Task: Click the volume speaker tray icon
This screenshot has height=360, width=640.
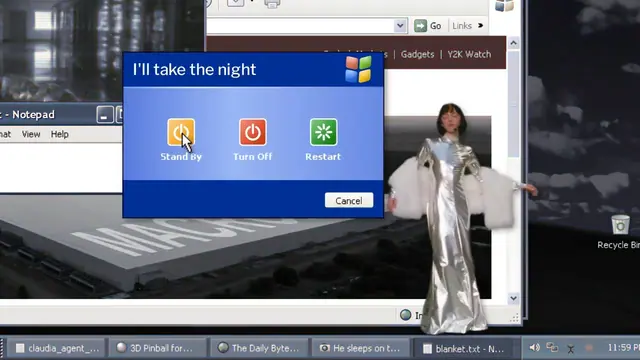Action: [x=534, y=347]
